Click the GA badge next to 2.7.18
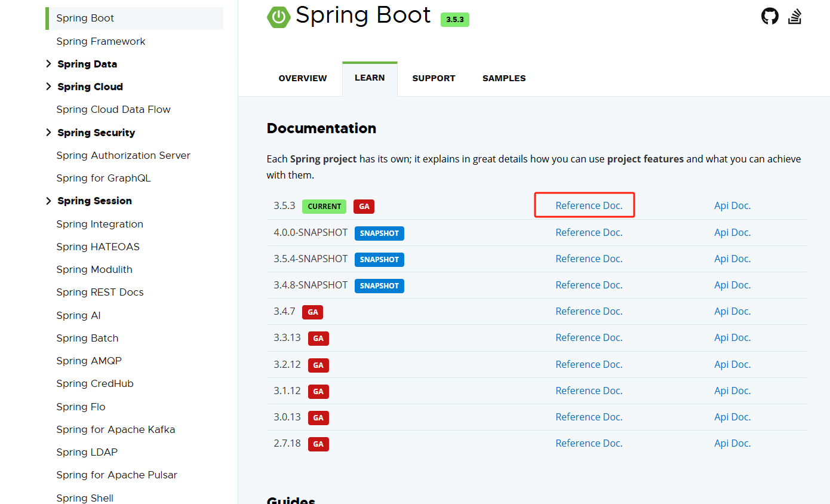 (x=318, y=444)
